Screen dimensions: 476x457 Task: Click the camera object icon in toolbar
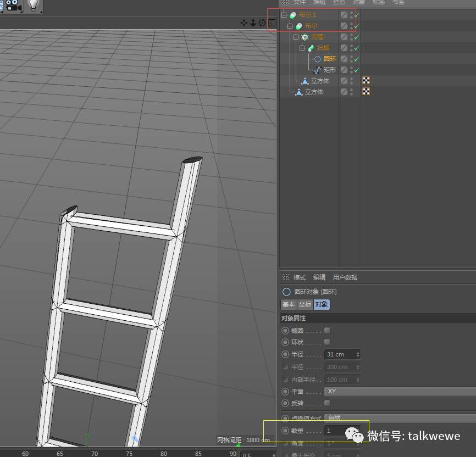(x=14, y=6)
